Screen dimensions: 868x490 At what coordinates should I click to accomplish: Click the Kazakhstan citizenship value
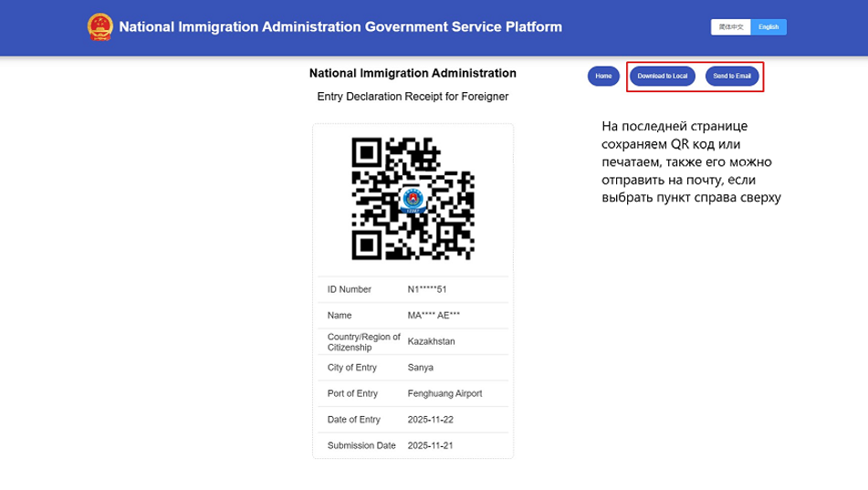click(431, 341)
